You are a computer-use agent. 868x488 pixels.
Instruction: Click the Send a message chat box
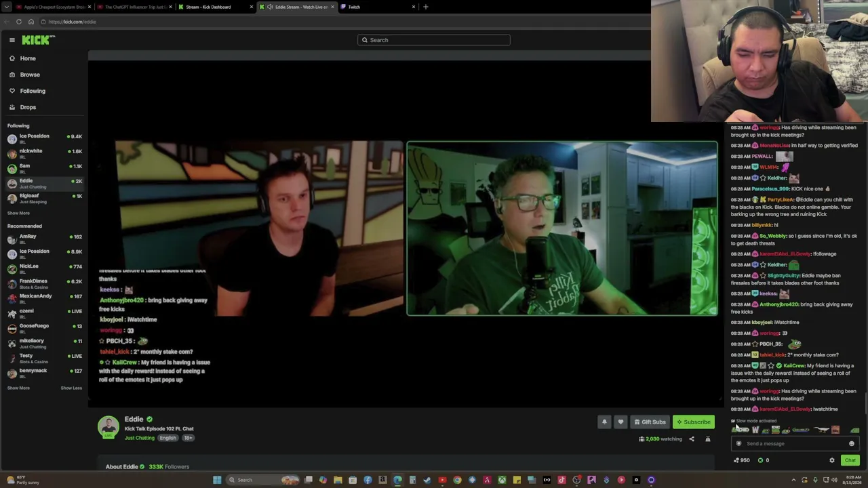[x=795, y=444]
